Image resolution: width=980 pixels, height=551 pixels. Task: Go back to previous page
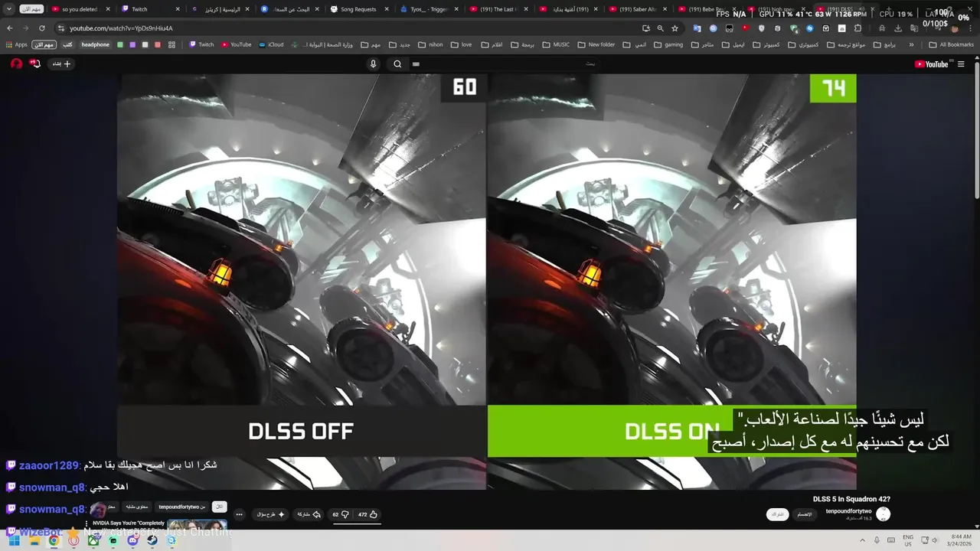point(9,28)
